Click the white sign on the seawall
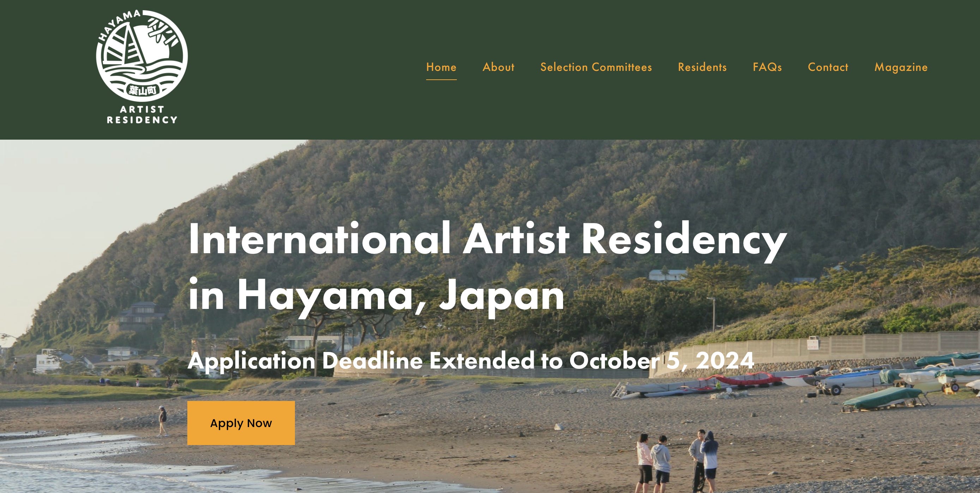The image size is (980, 493). [x=812, y=344]
